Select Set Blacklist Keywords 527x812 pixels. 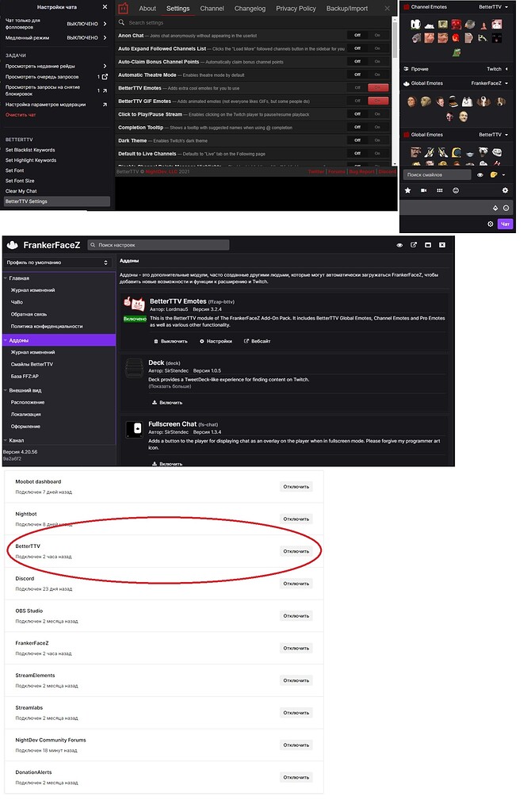click(30, 150)
